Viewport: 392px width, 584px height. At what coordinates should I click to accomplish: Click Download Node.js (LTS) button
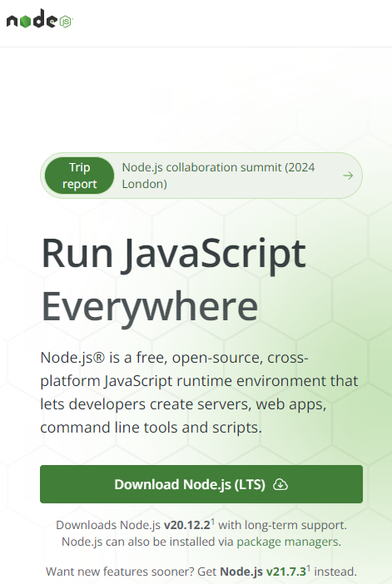[201, 484]
